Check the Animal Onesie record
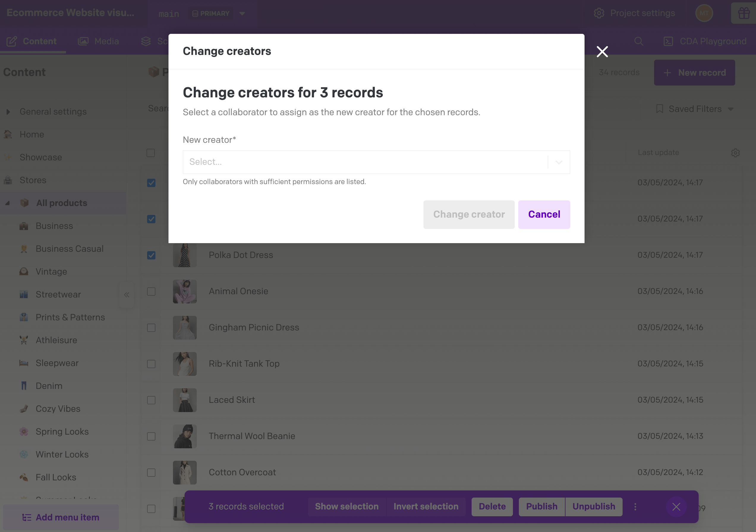The height and width of the screenshot is (532, 756). 151,292
